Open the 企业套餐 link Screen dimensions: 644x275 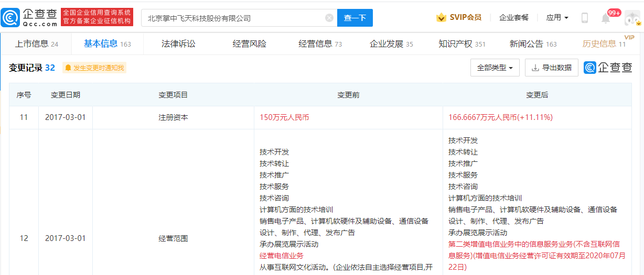pos(514,17)
